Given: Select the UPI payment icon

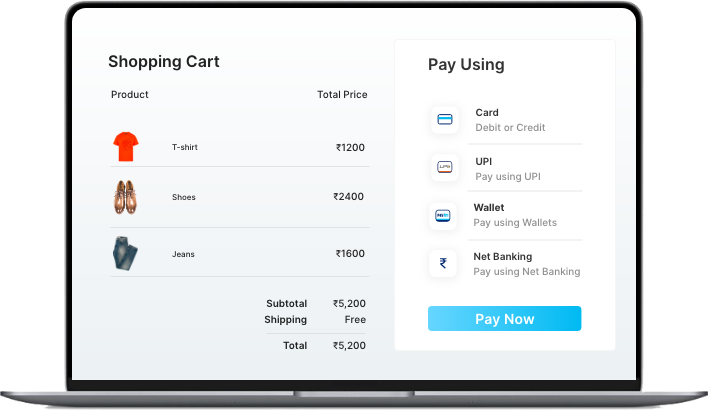Looking at the screenshot, I should [x=445, y=167].
